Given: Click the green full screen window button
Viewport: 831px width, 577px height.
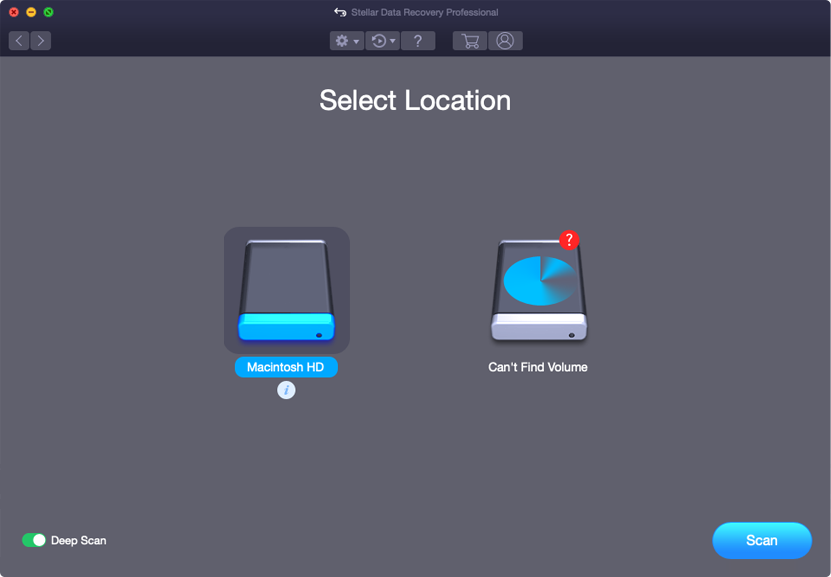Looking at the screenshot, I should click(x=48, y=12).
